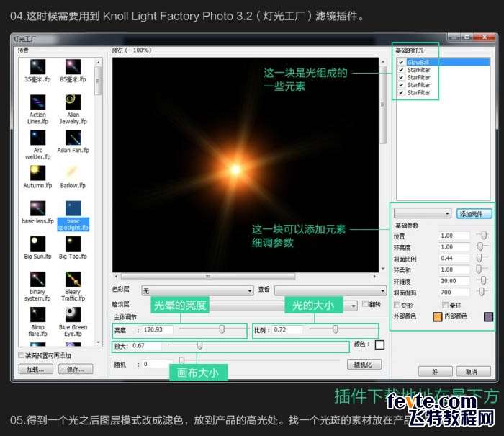504x436 pixels.
Task: Select the Big Sun.lfp preset
Action: point(37,244)
